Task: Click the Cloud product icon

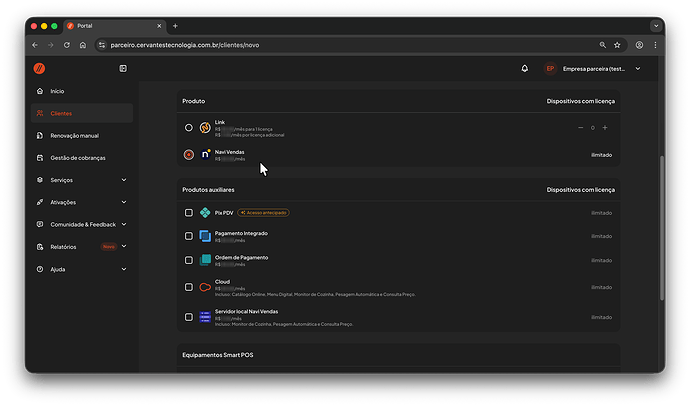Action: coord(205,287)
